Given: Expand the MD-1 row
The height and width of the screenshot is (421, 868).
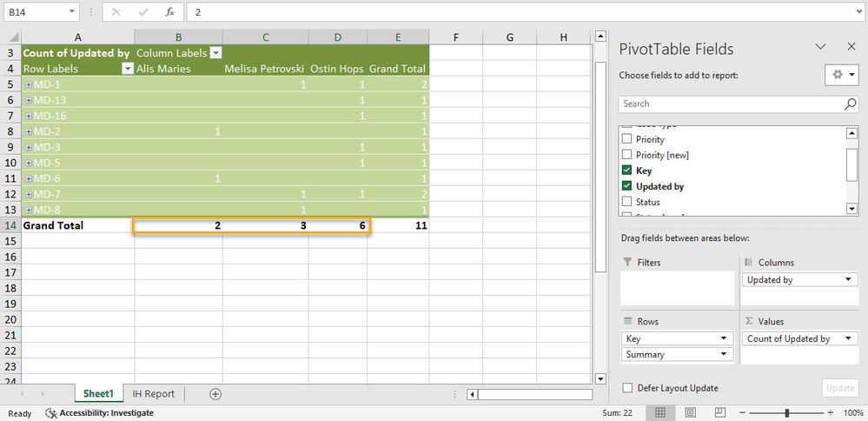Looking at the screenshot, I should pos(29,84).
